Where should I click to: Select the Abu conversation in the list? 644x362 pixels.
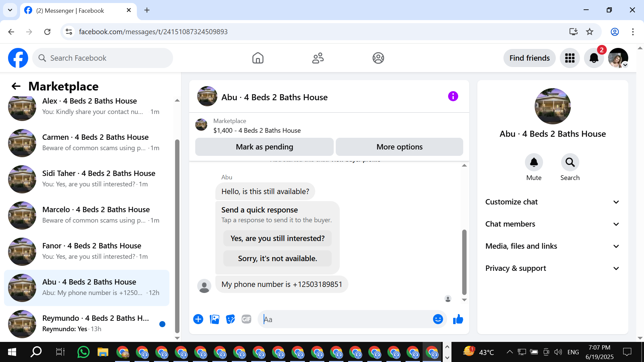coord(87,288)
